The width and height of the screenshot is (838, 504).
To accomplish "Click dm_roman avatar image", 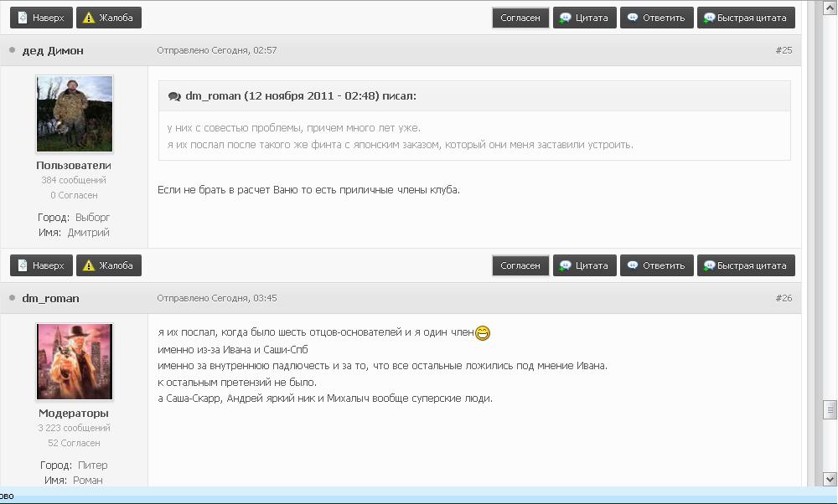I will [75, 362].
